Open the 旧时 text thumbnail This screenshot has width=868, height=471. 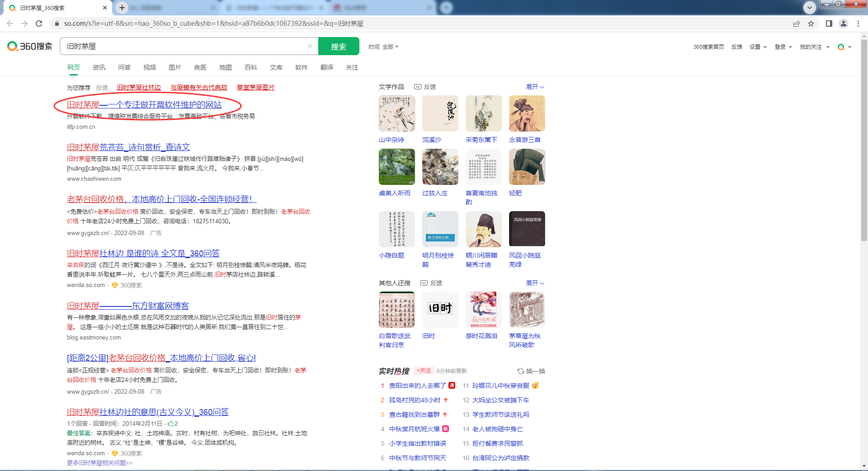click(440, 310)
